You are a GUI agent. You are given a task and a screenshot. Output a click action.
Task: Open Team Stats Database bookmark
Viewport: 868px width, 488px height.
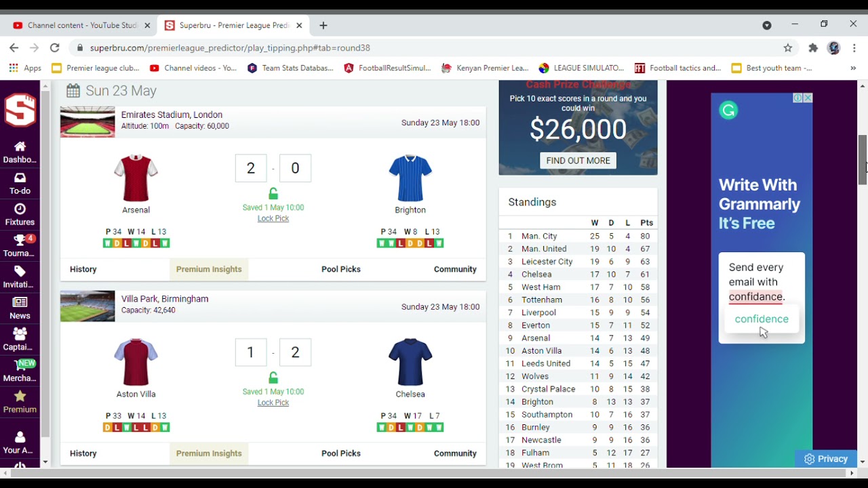click(x=291, y=68)
